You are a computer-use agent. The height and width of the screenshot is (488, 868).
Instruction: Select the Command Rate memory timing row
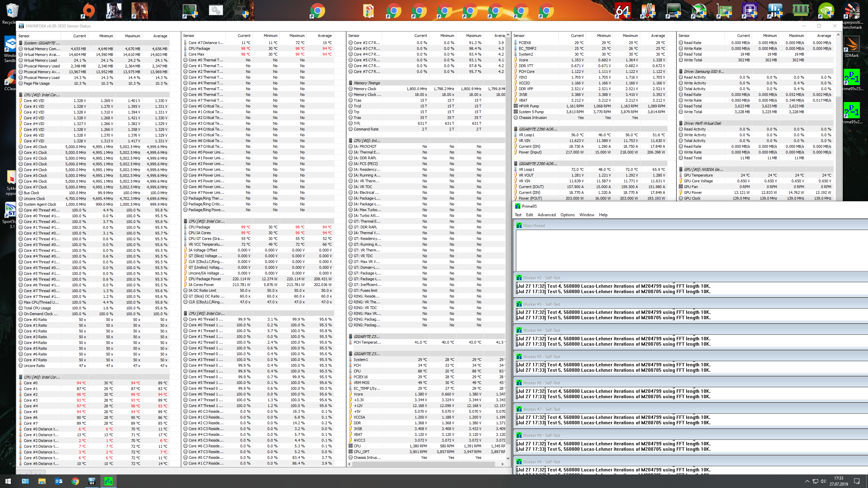426,129
